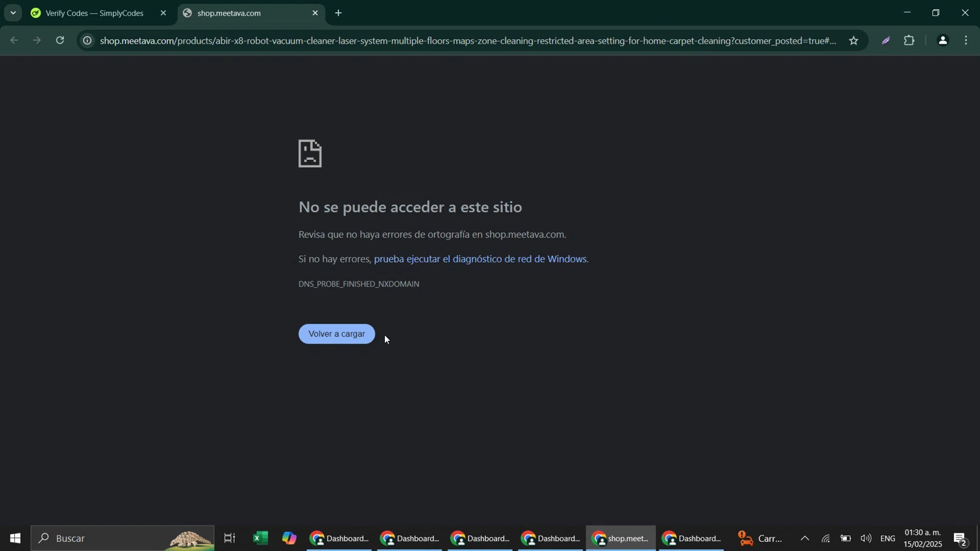Switch to third Dashboard Chrome window
This screenshot has height=551, width=980.
[x=480, y=539]
